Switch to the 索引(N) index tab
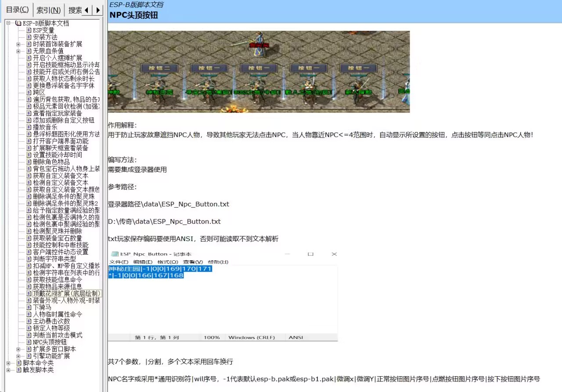Image resolution: width=562 pixels, height=392 pixels. (x=48, y=10)
